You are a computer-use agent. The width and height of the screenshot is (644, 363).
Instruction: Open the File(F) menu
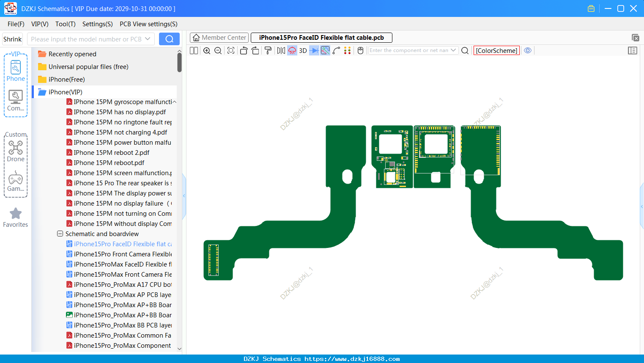(x=16, y=24)
